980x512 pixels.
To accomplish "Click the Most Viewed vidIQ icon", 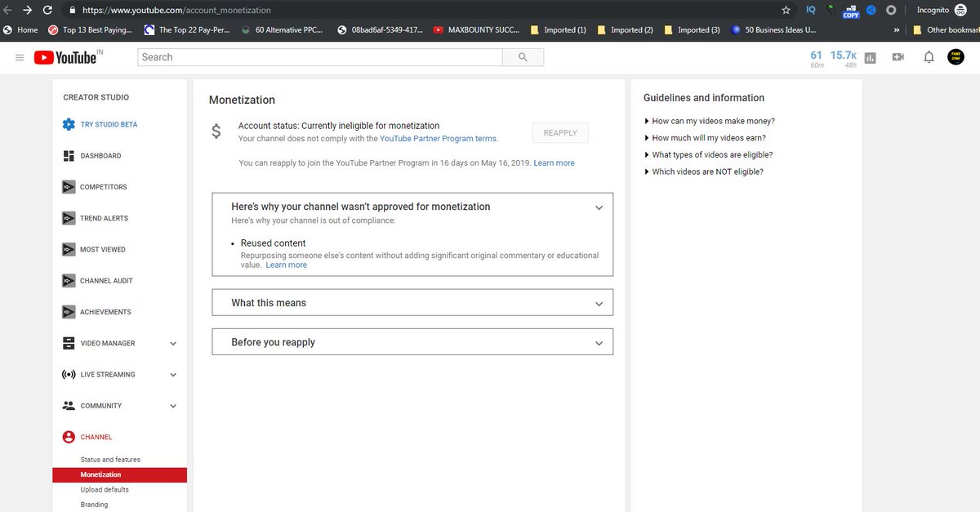I will [x=69, y=249].
